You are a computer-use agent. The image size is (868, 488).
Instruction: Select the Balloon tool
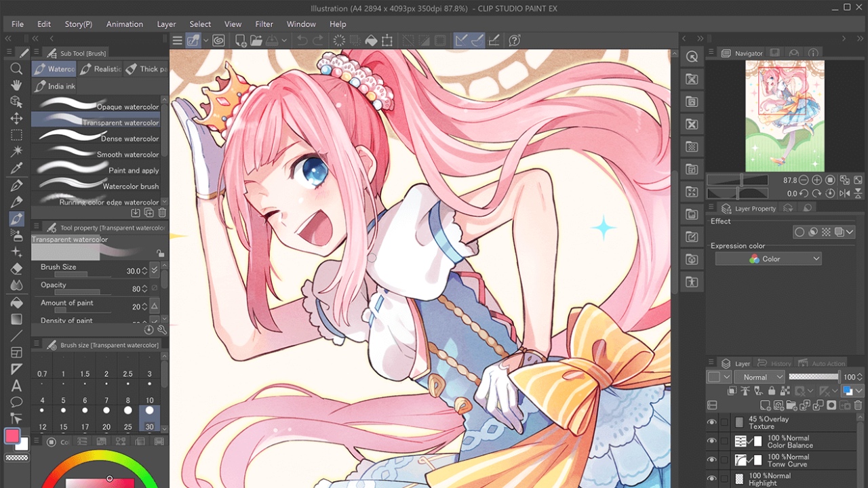click(x=17, y=402)
